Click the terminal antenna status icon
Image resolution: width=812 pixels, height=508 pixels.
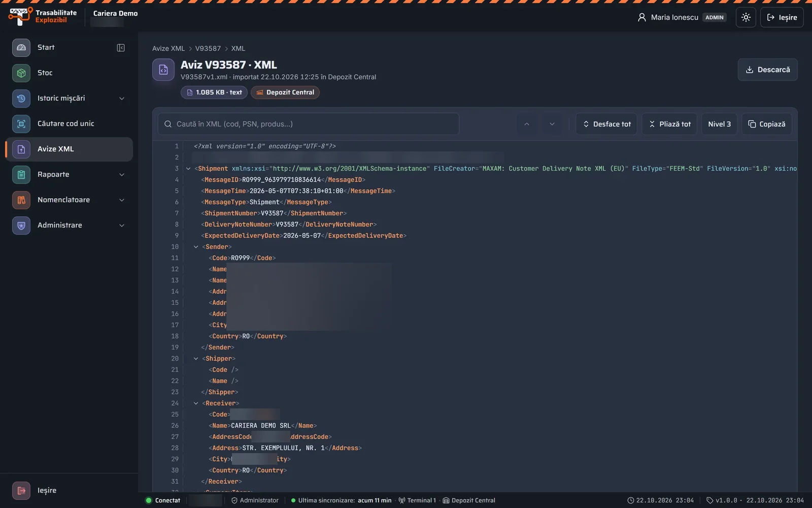pos(402,500)
